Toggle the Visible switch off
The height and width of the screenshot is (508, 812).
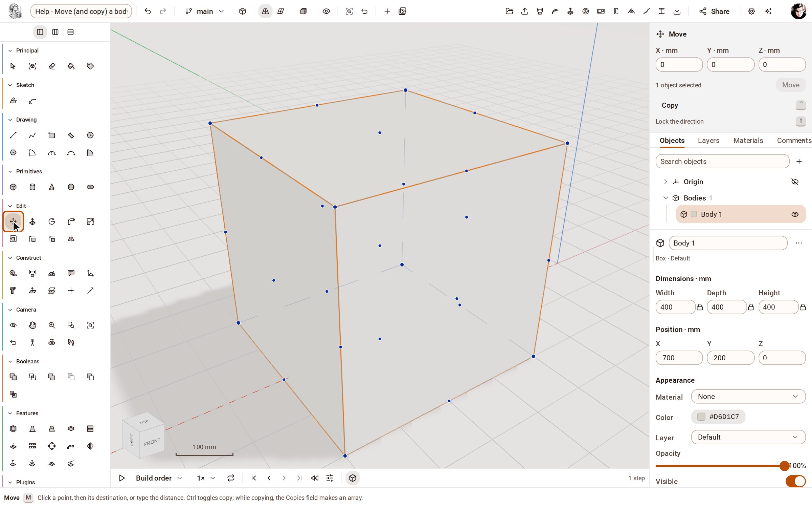point(795,481)
